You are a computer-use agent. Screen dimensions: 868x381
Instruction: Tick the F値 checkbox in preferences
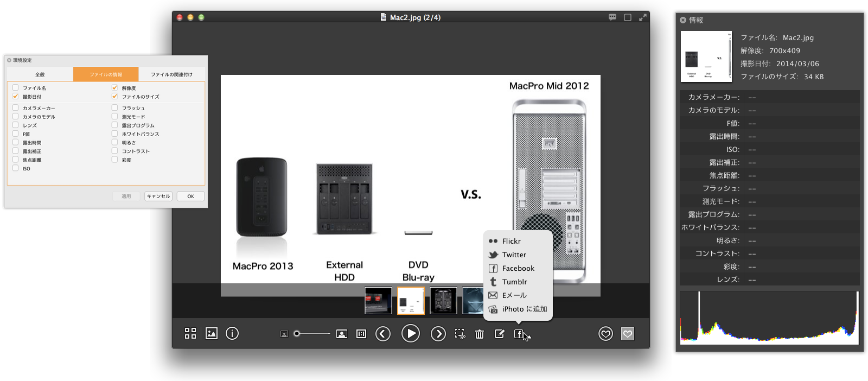tap(16, 134)
